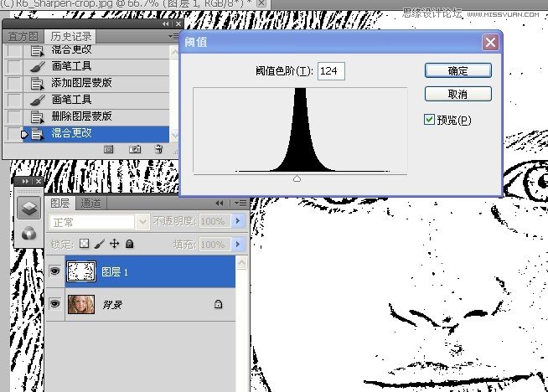Image resolution: width=548 pixels, height=392 pixels.
Task: Expand the collapsed icon dock arrows
Action: [25, 181]
